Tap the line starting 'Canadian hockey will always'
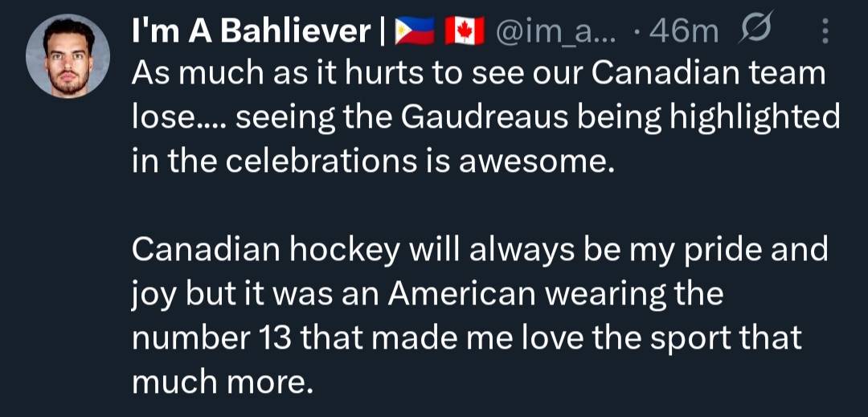 point(479,250)
